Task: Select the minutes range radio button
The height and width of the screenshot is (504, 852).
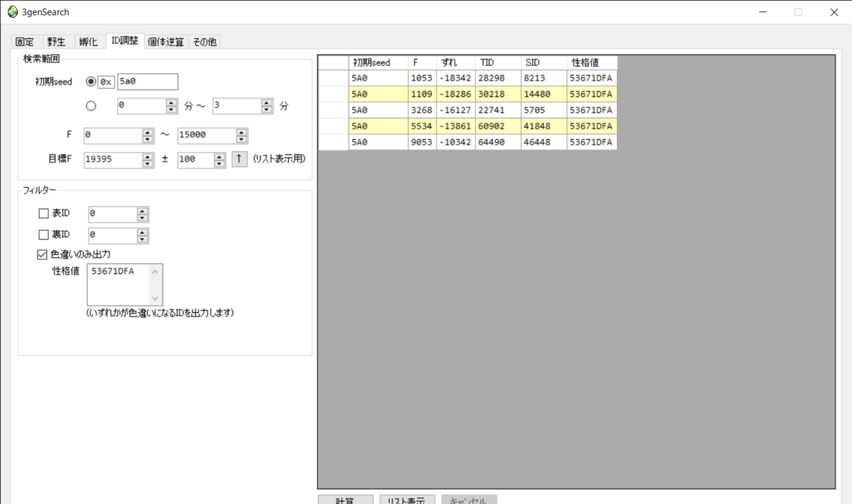Action: point(90,106)
